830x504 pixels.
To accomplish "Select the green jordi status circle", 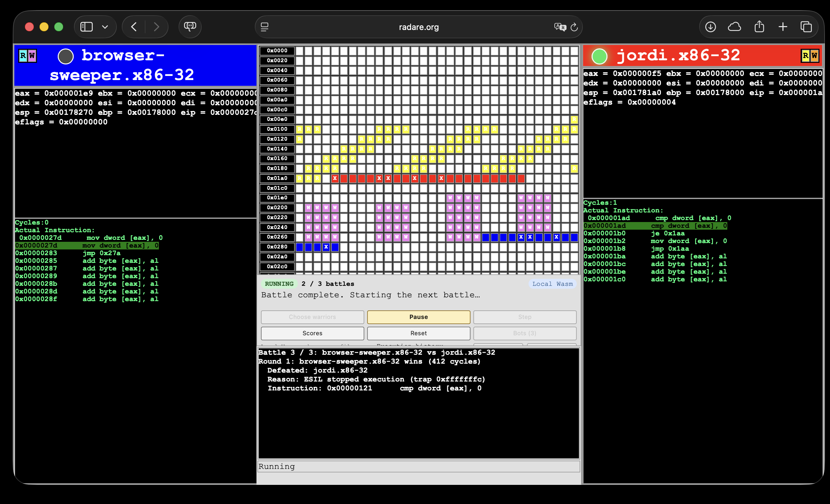I will pyautogui.click(x=600, y=56).
